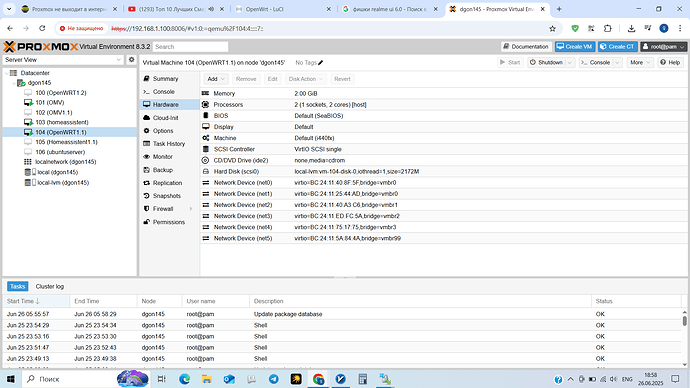The height and width of the screenshot is (388, 690).
Task: Reload the browser page
Action: click(x=42, y=29)
